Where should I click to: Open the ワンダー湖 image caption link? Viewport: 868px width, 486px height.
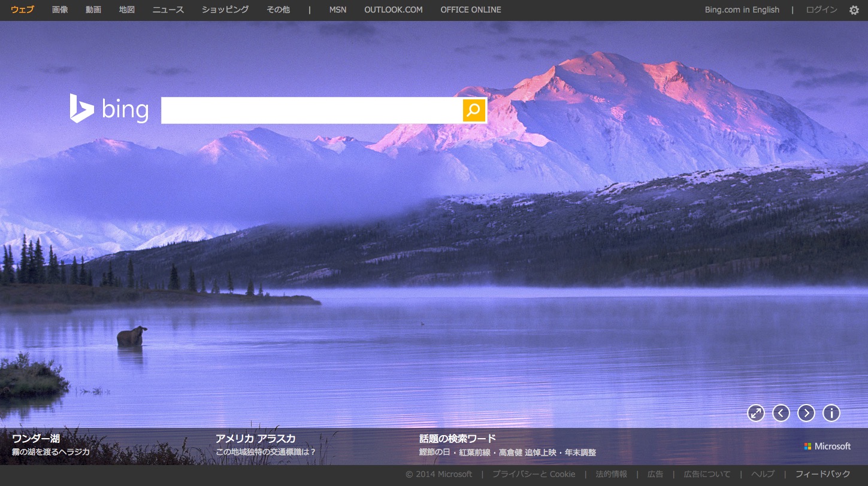point(36,439)
